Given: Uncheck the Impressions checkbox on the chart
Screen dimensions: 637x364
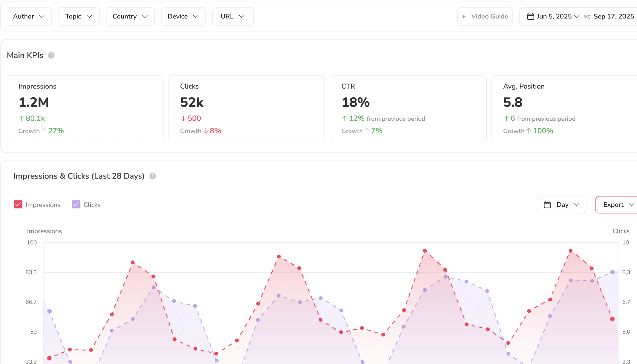Looking at the screenshot, I should pyautogui.click(x=18, y=204).
